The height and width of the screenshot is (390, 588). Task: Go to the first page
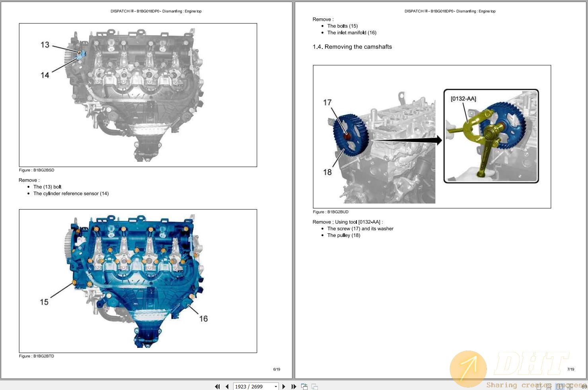[x=217, y=386]
